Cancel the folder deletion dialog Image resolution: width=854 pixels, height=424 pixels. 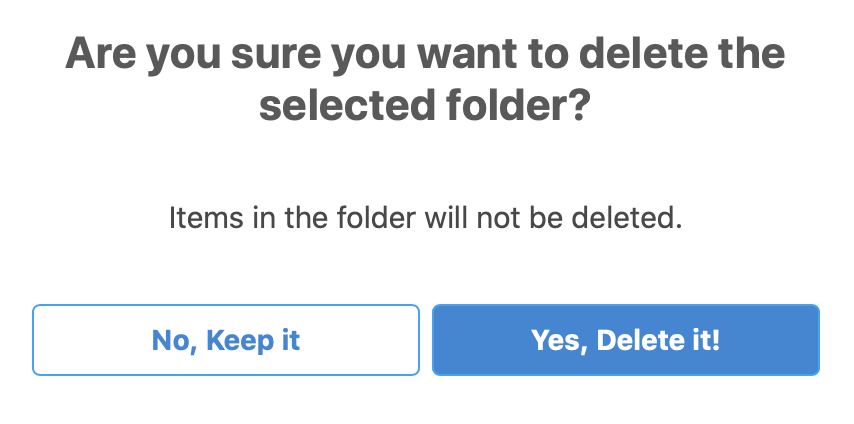[226, 340]
